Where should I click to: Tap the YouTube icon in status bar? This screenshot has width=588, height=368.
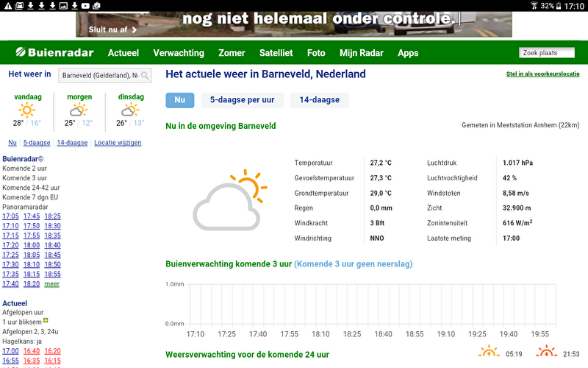point(85,6)
